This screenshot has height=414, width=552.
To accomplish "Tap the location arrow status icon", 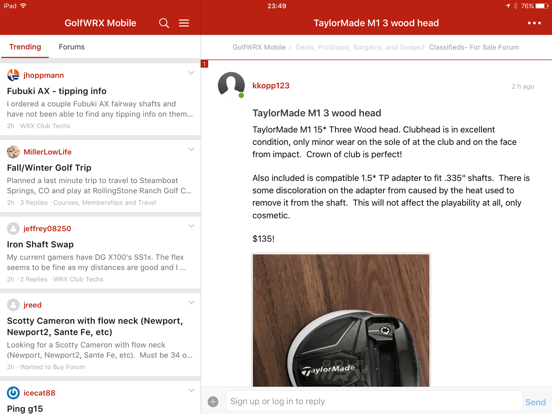I will (508, 6).
